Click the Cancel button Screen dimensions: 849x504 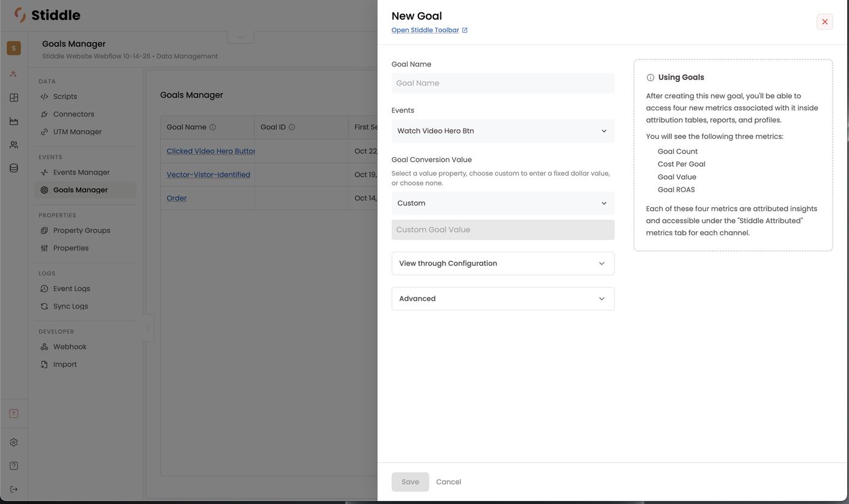point(449,482)
